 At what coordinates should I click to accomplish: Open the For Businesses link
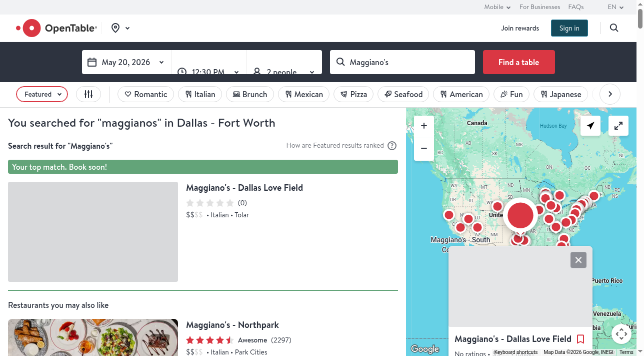tap(539, 7)
